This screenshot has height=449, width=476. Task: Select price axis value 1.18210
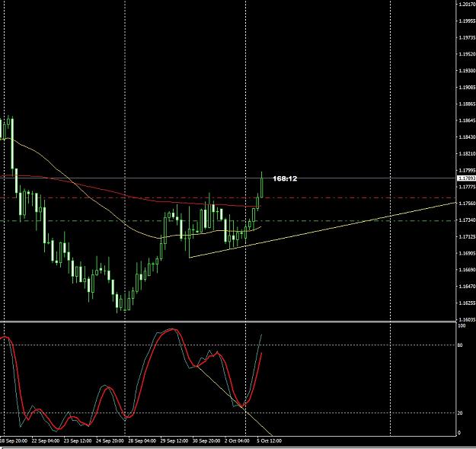click(467, 154)
